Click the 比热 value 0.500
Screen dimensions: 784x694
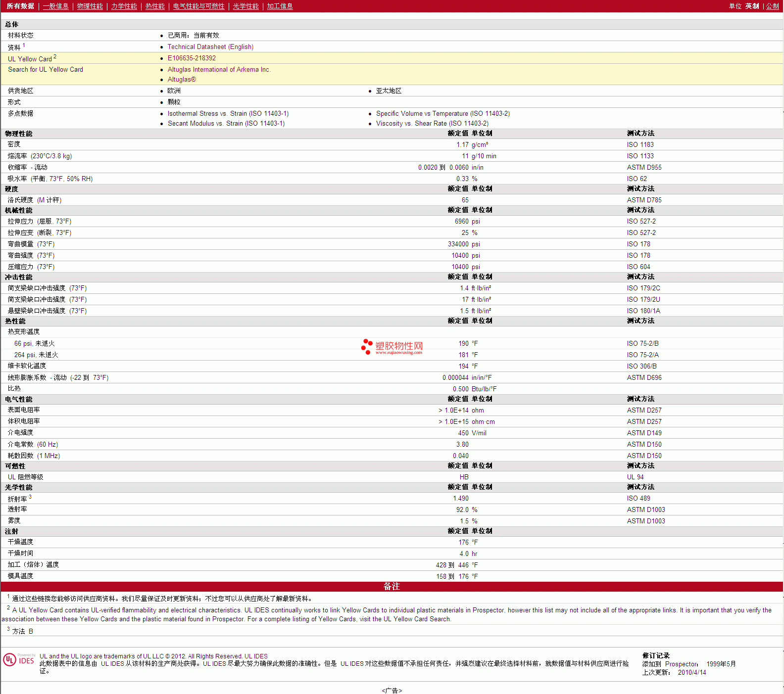point(460,389)
